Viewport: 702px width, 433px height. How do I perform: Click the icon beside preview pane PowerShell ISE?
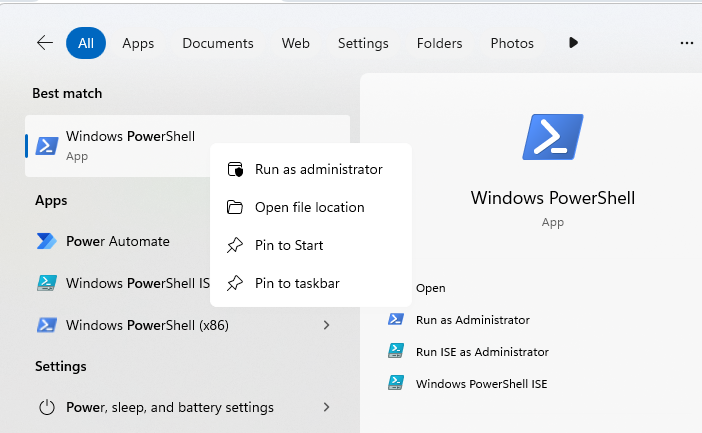396,383
